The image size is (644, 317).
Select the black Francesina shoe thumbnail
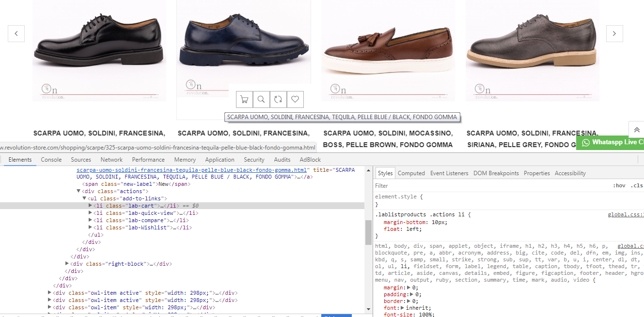click(x=99, y=51)
